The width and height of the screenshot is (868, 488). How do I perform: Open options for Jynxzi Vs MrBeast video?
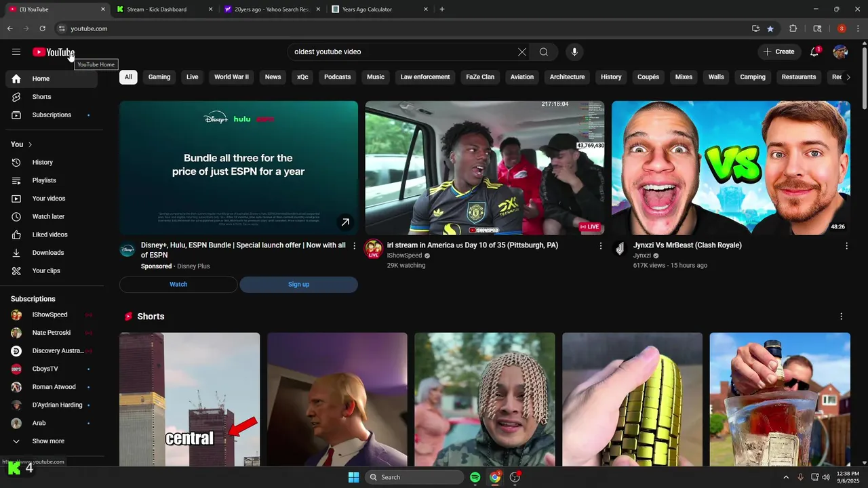click(x=846, y=246)
